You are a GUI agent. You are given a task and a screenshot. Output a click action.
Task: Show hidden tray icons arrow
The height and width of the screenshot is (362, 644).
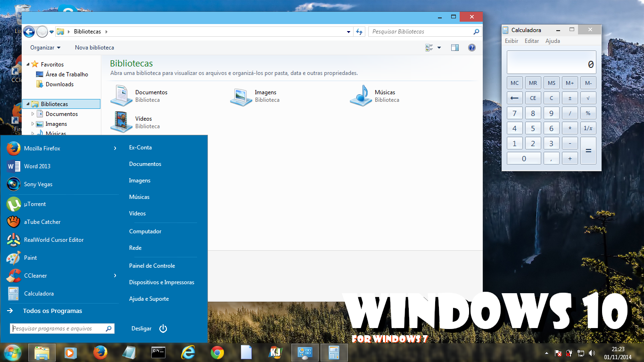(x=546, y=353)
